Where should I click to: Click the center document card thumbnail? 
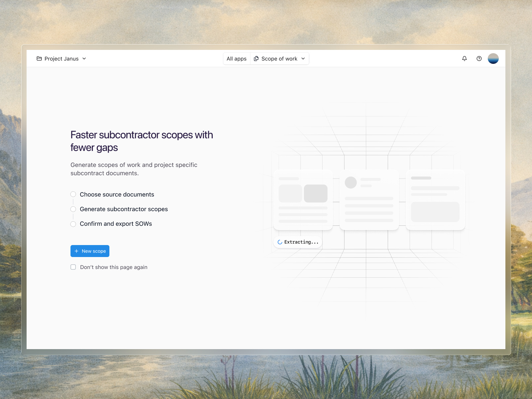click(x=369, y=199)
